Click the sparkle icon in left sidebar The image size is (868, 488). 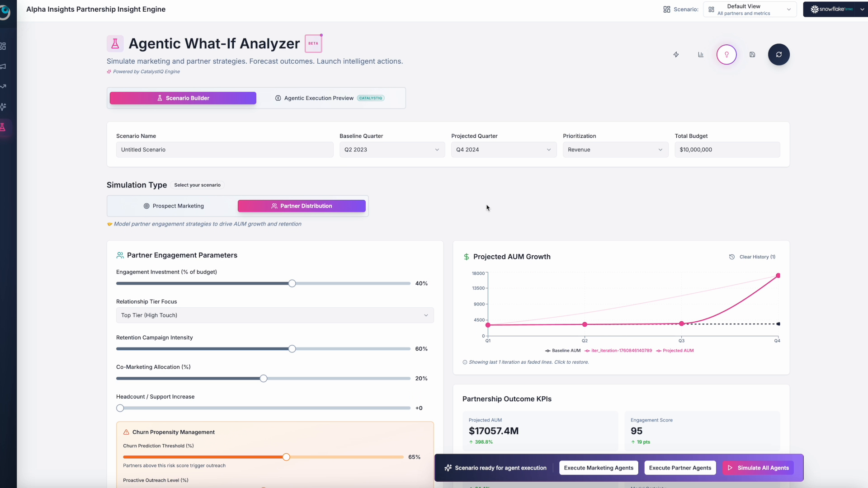pyautogui.click(x=3, y=107)
